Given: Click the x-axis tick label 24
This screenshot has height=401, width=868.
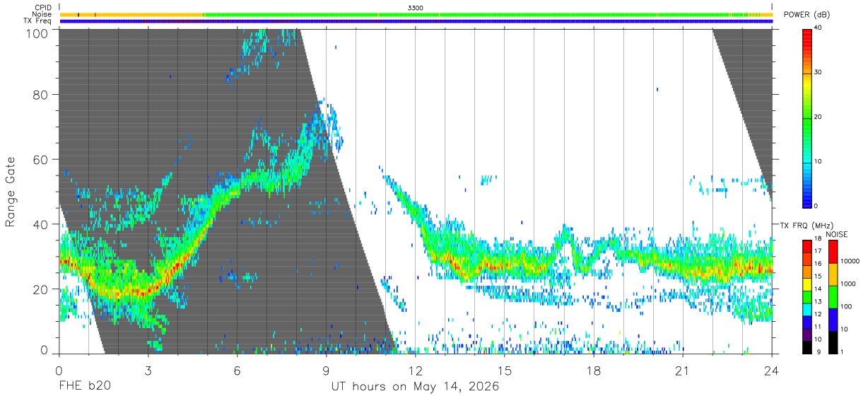Looking at the screenshot, I should pos(771,371).
